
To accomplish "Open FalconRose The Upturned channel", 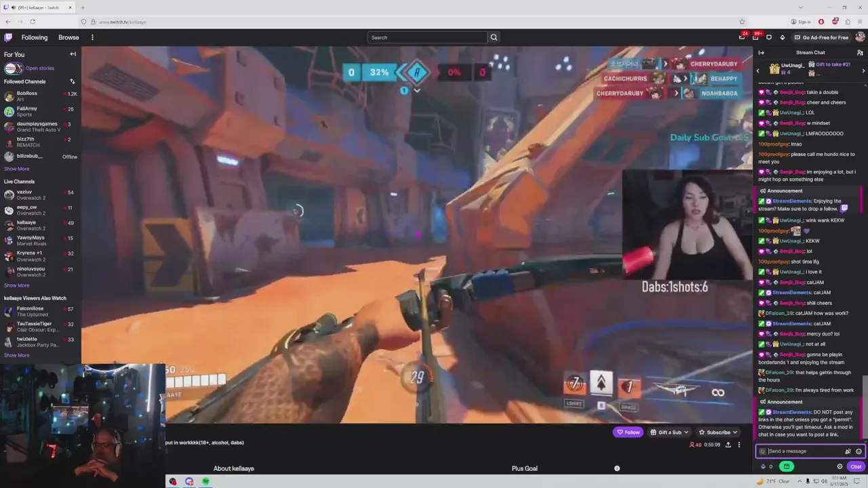I will (41, 311).
